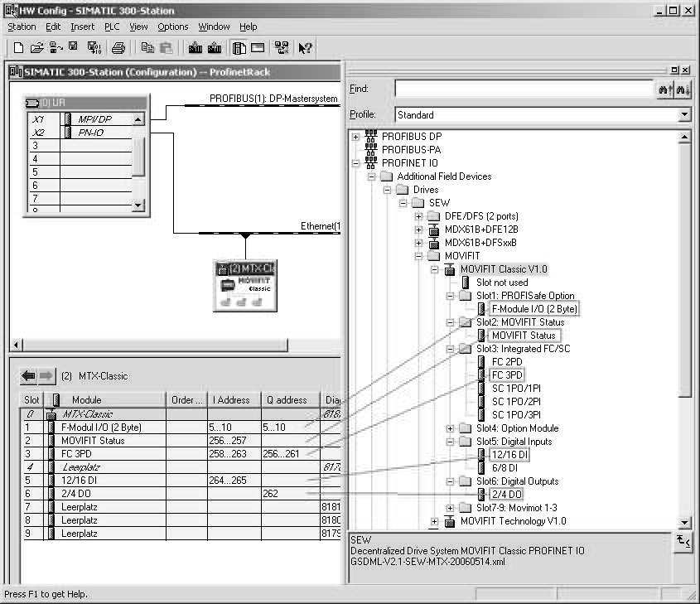This screenshot has height=604, width=700.
Task: Click the Open station toolbar icon
Action: (x=37, y=47)
